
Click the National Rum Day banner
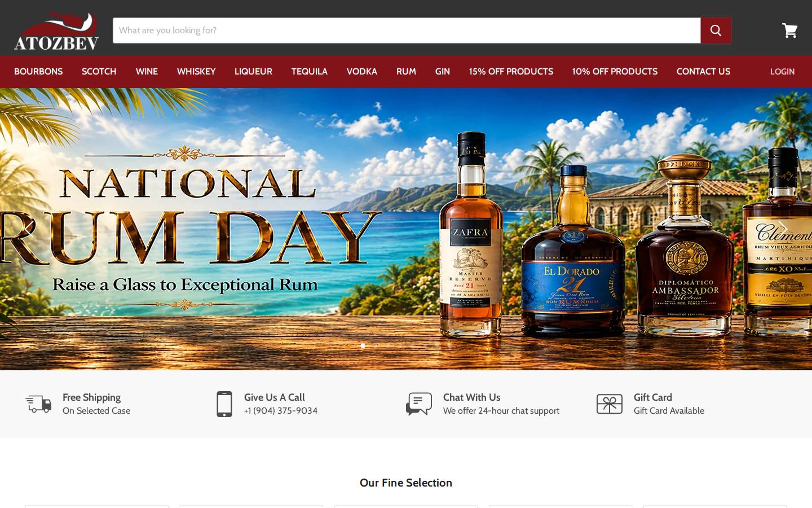406,229
